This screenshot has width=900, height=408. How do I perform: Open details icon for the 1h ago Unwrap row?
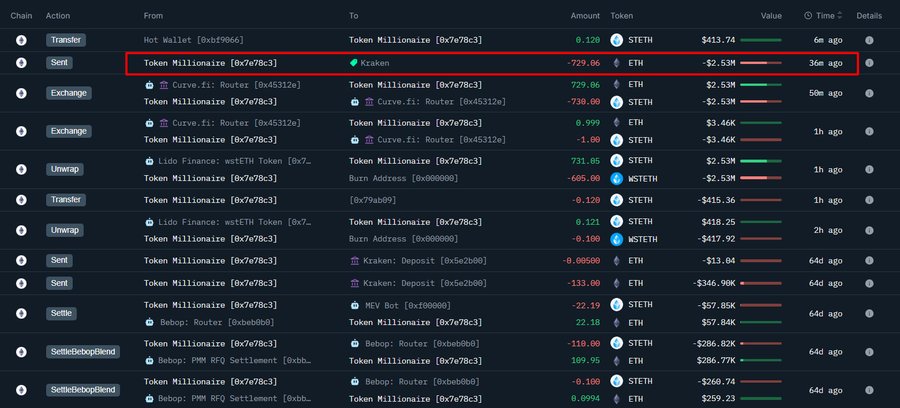869,169
